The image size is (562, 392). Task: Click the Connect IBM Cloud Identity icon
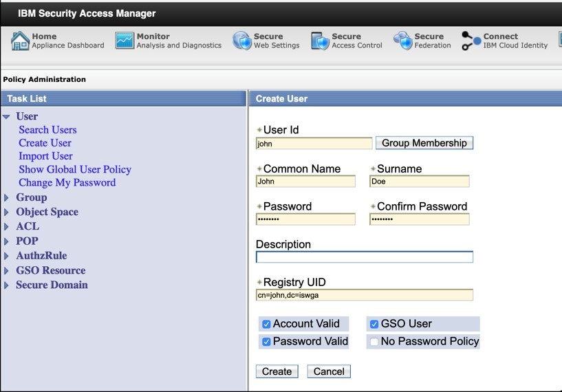click(471, 41)
